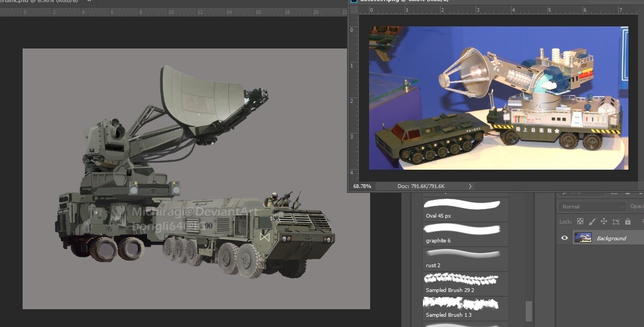This screenshot has width=644, height=327.
Task: Toggle the artboard auto-nesting lock
Action: click(x=617, y=221)
